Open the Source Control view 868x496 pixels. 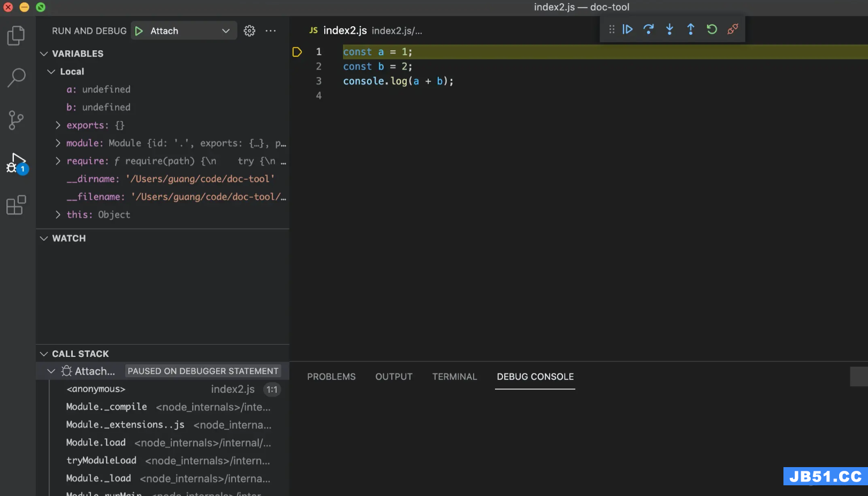[16, 120]
